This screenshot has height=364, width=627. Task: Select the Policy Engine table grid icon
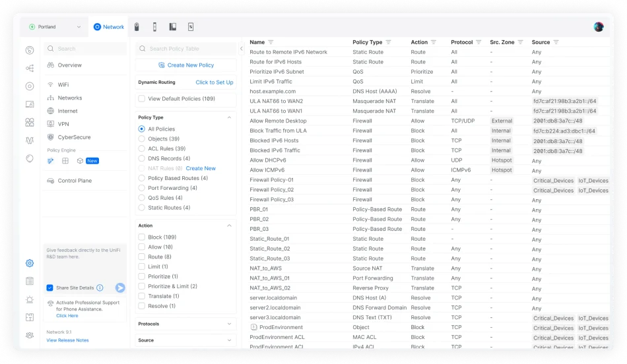[x=65, y=161]
